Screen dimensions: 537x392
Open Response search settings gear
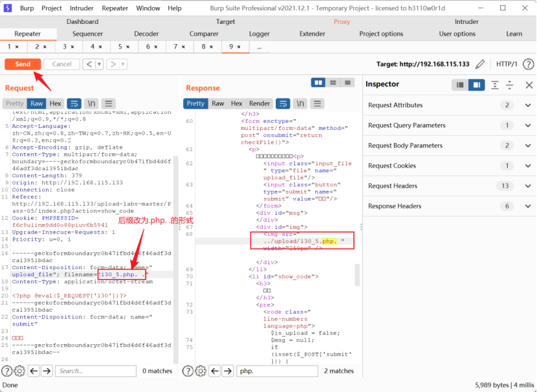pyautogui.click(x=201, y=371)
